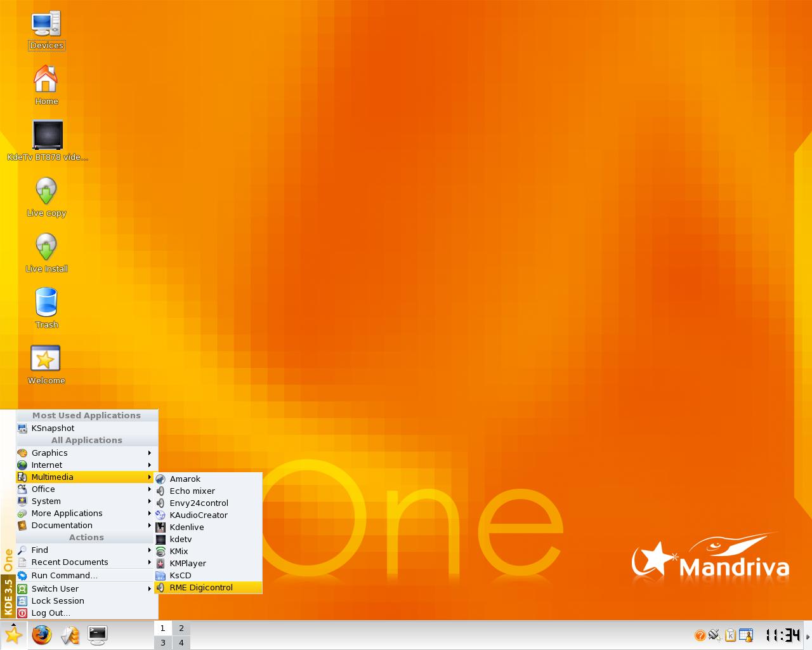Screen dimensions: 812x650
Task: Switch to virtual desktop 2
Action: [x=181, y=628]
